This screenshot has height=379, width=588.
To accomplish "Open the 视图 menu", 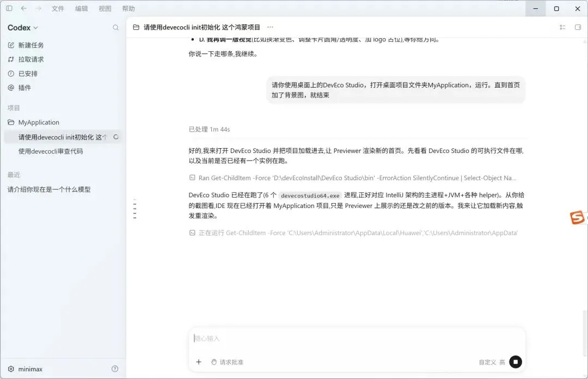I will click(105, 9).
